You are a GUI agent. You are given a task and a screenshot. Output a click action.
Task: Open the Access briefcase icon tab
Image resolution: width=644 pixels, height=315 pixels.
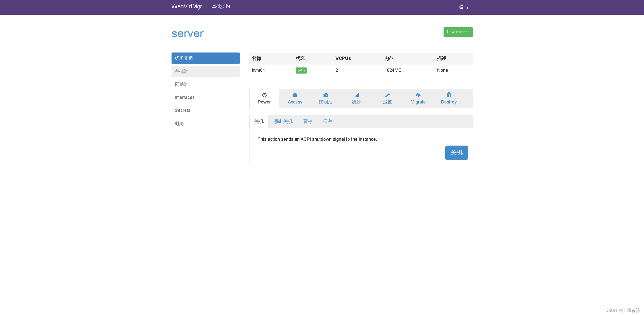295,98
